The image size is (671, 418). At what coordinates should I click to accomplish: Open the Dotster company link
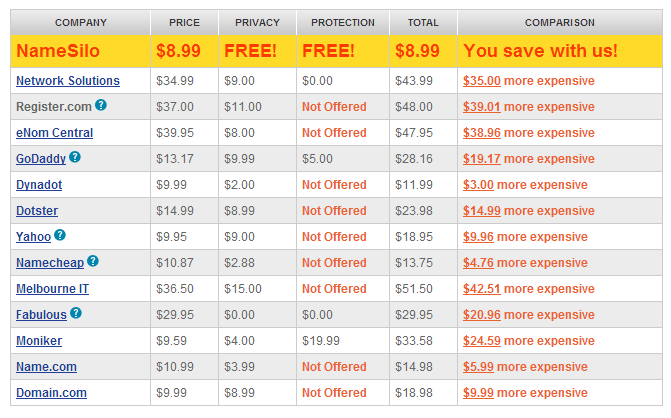[x=37, y=211]
